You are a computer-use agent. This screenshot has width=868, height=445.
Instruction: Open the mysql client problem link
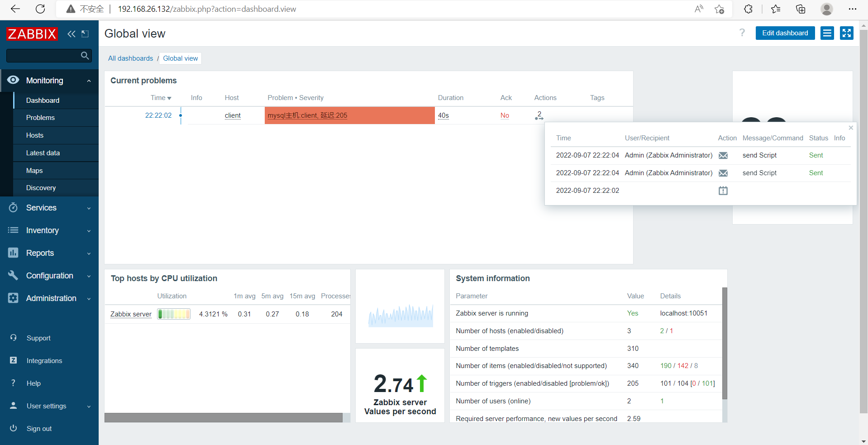point(307,115)
